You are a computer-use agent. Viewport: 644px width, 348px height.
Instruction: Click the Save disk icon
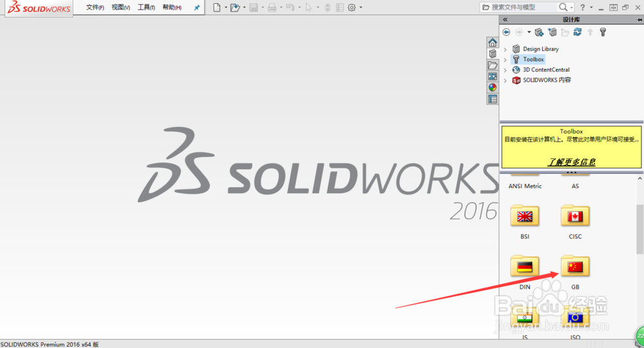pos(254,7)
